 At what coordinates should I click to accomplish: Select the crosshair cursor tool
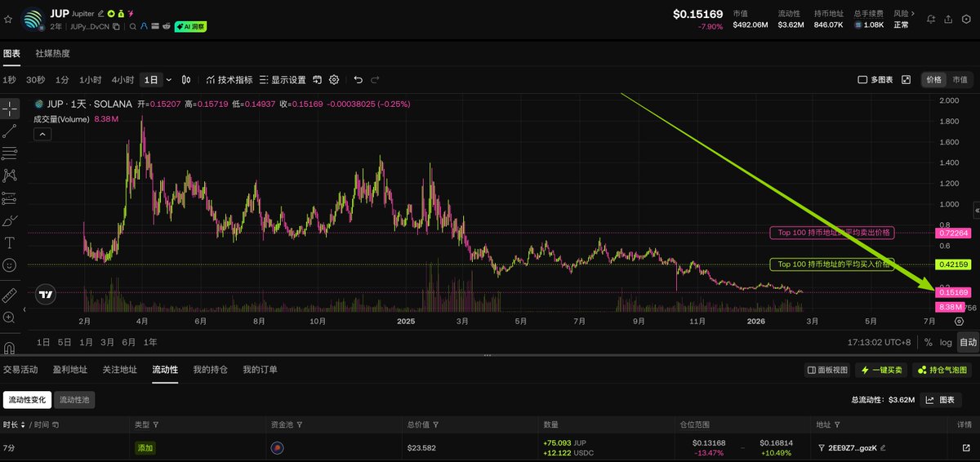tap(10, 109)
